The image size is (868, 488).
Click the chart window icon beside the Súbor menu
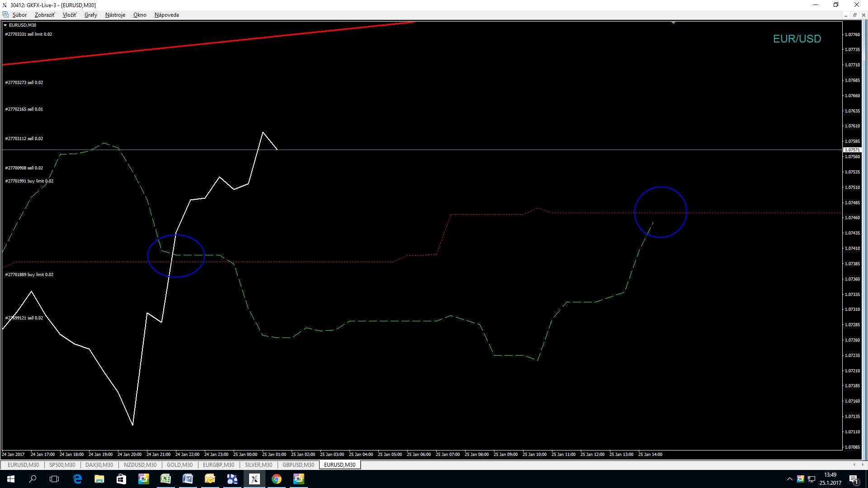pos(5,15)
